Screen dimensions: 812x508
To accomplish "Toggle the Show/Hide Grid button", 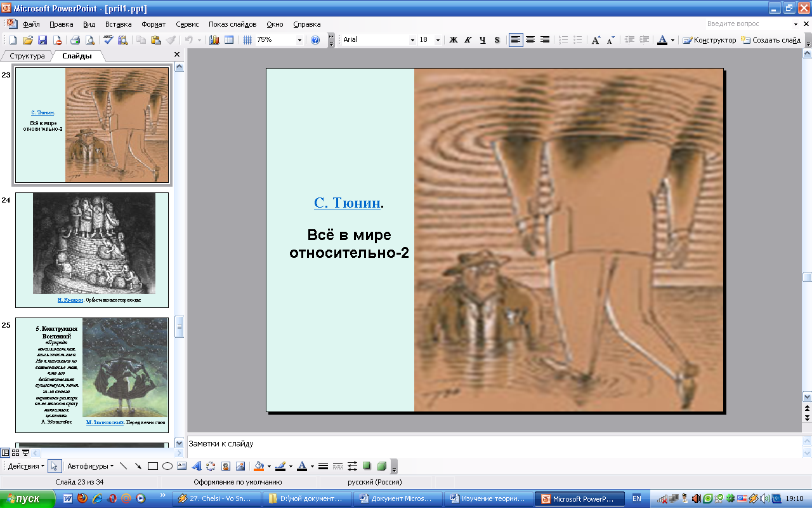I will 248,40.
